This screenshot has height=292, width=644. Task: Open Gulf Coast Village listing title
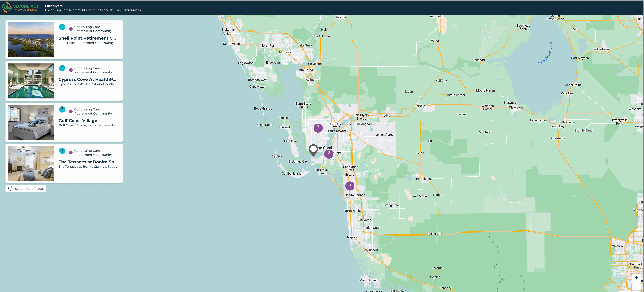point(78,121)
